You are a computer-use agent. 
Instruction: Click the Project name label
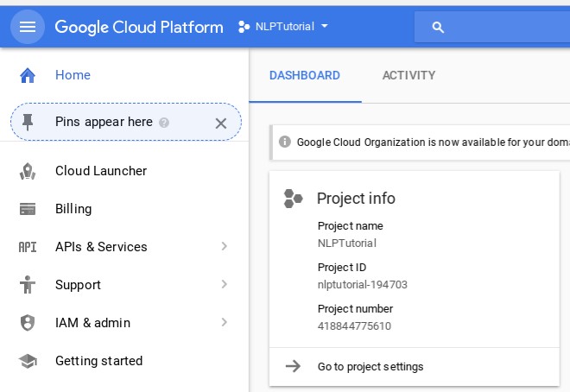coord(351,226)
